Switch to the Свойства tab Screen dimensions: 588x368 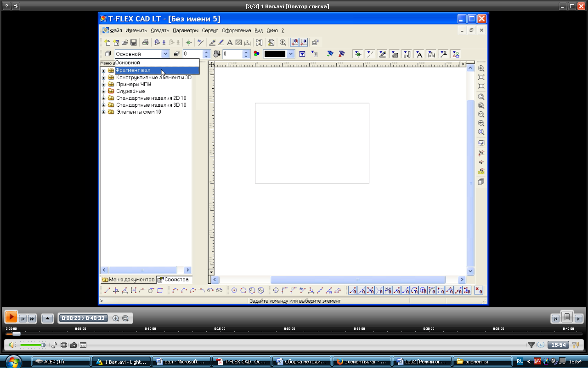pyautogui.click(x=173, y=280)
